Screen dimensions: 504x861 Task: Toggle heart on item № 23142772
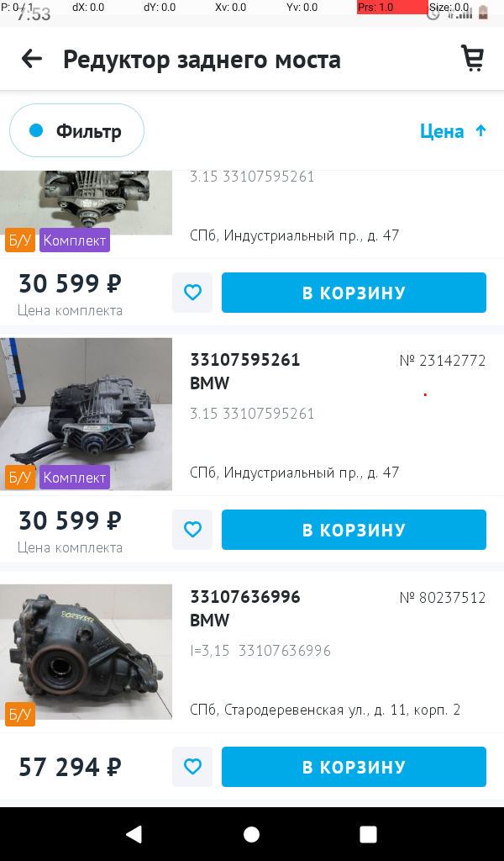192,530
